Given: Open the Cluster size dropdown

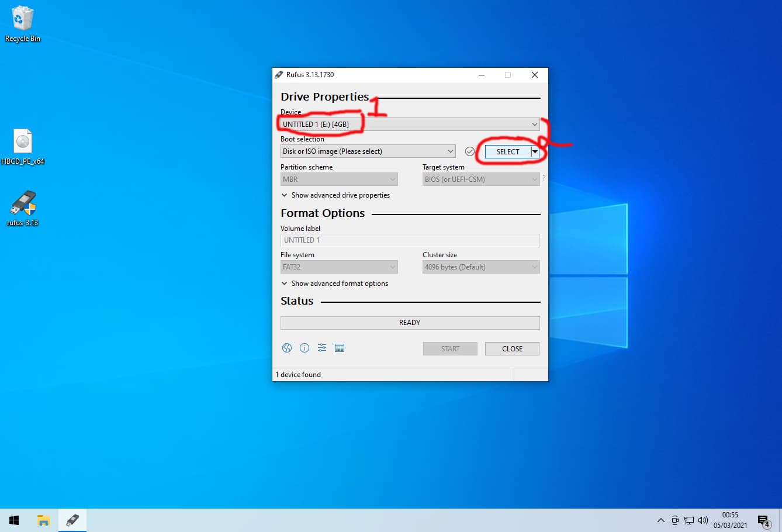Looking at the screenshot, I should 481,267.
